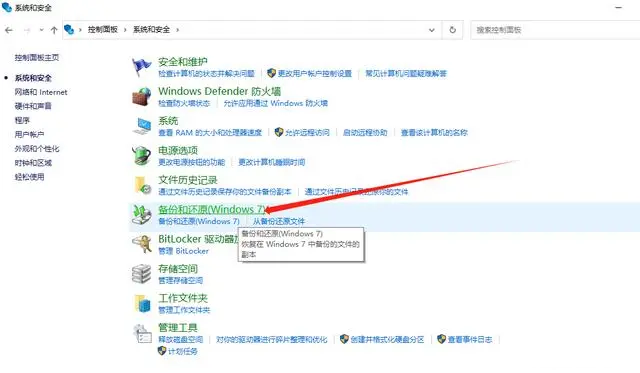Click 管理存储空间 link
The image size is (640, 373).
180,280
